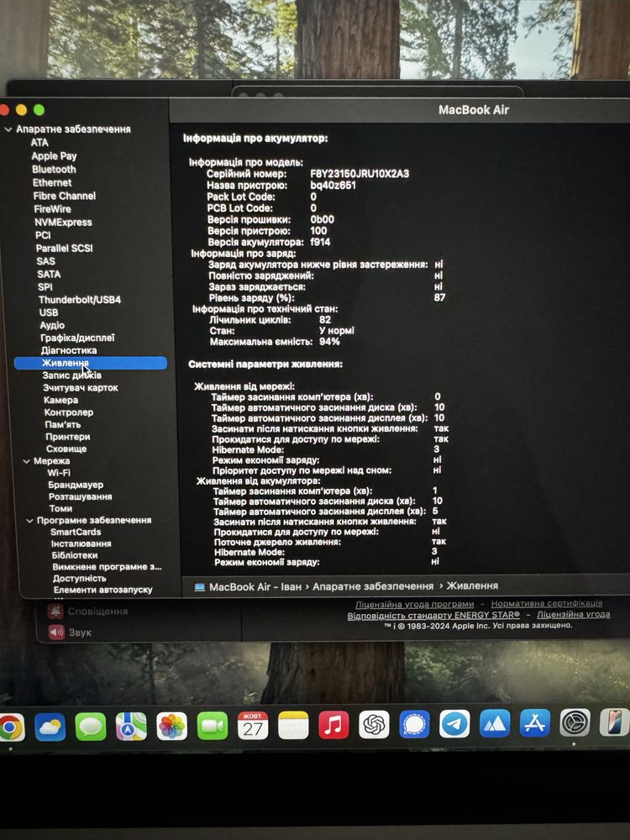
Task: Click the Звук speaker icon in Settings window
Action: click(x=57, y=633)
